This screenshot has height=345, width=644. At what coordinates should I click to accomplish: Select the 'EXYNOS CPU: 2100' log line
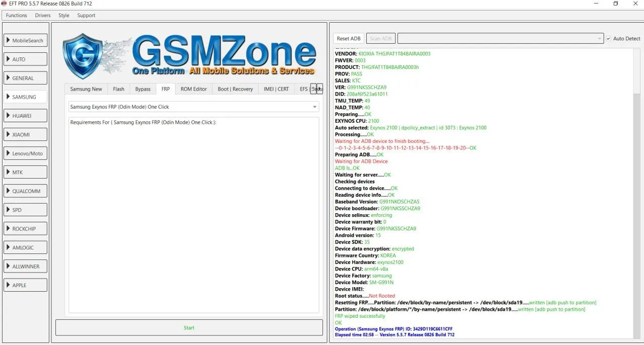coord(357,121)
